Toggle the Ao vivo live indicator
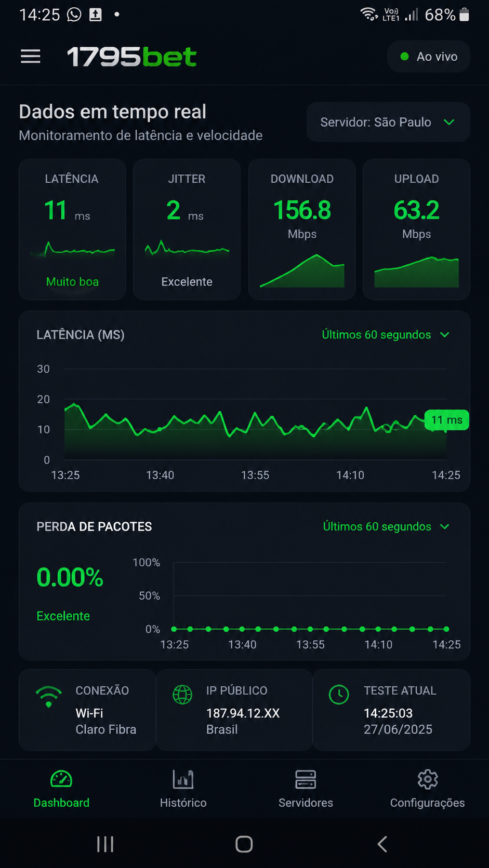Viewport: 489px width, 868px height. pyautogui.click(x=429, y=57)
